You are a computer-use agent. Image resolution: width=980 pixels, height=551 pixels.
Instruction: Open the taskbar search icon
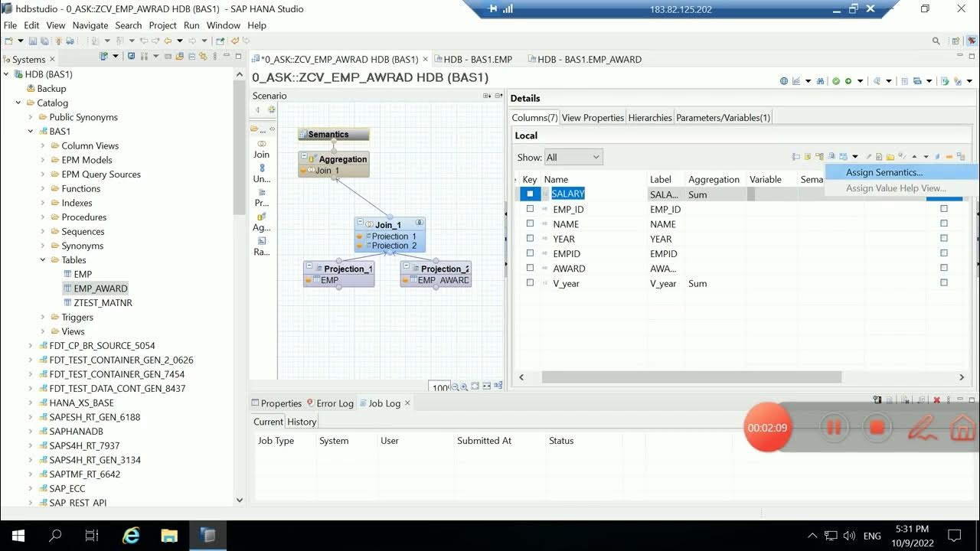55,536
